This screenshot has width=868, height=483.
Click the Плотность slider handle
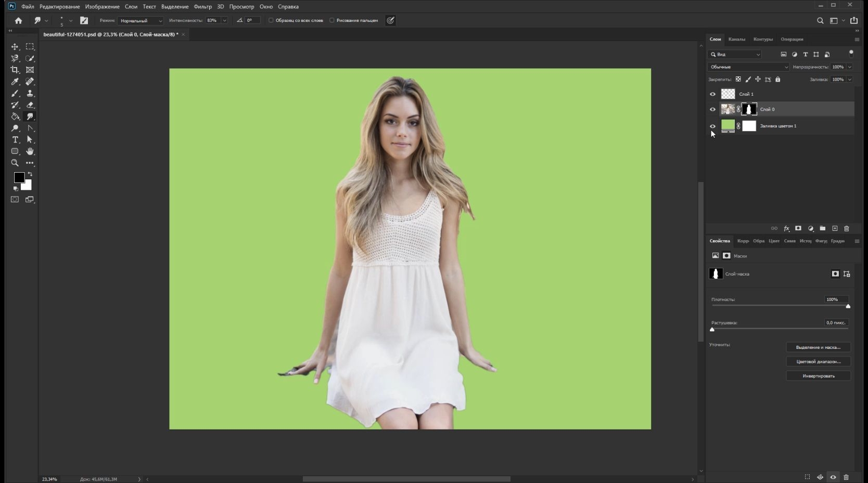(x=848, y=306)
